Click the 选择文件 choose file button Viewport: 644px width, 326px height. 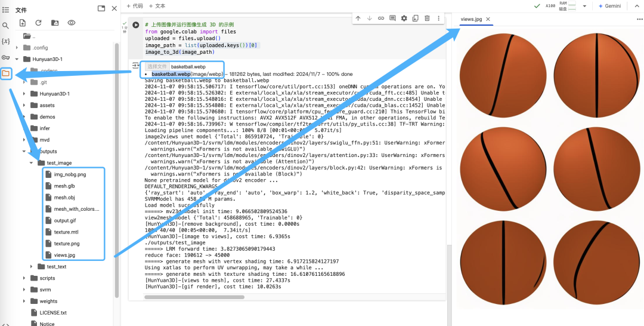pyautogui.click(x=157, y=66)
